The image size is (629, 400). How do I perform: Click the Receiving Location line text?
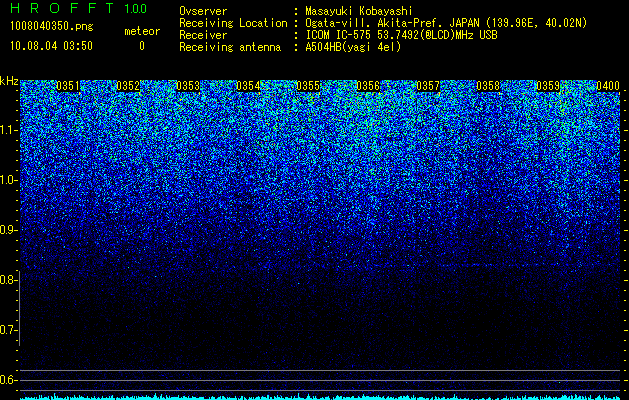click(383, 23)
